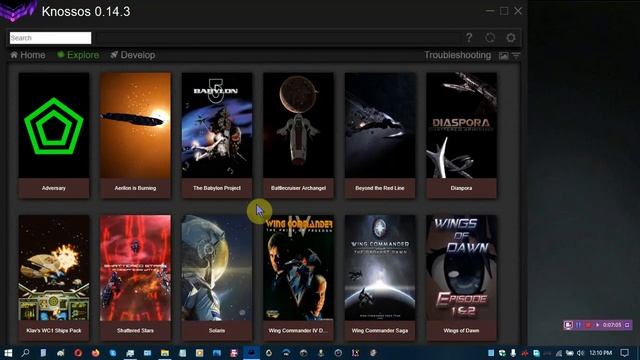Click the Battlecruiser Archangel title label
The height and width of the screenshot is (360, 640).
[298, 188]
